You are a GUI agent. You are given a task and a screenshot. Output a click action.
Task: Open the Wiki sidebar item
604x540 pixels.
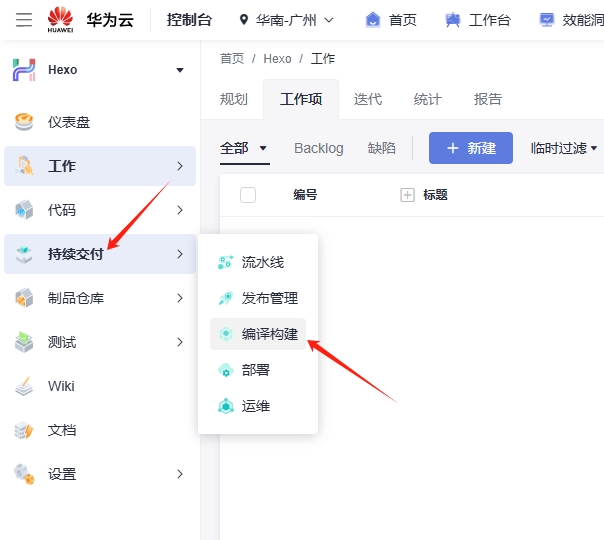[x=60, y=386]
